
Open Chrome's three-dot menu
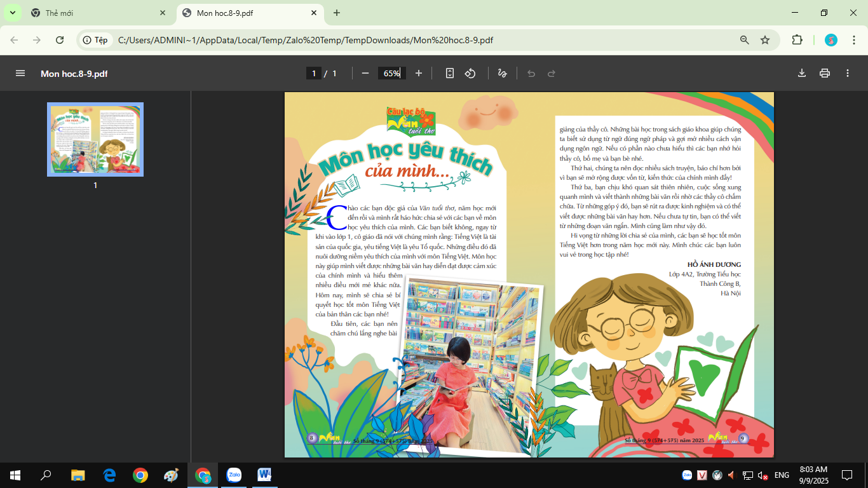pos(853,40)
